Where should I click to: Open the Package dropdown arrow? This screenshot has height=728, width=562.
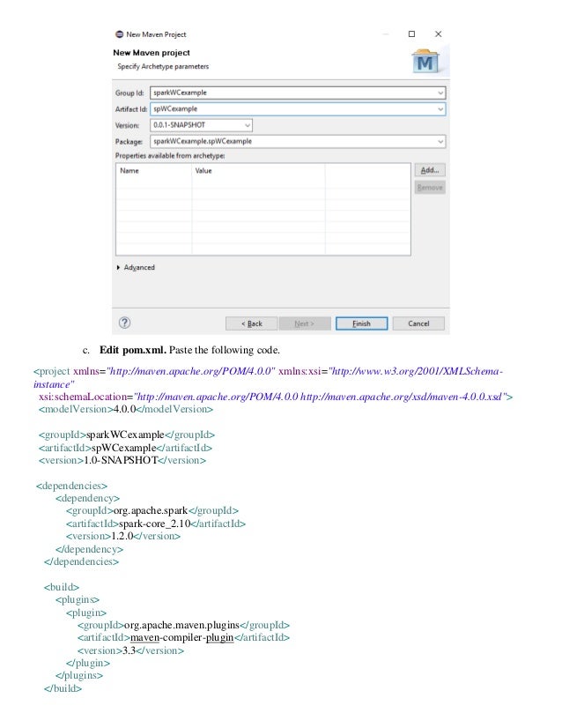click(x=440, y=142)
